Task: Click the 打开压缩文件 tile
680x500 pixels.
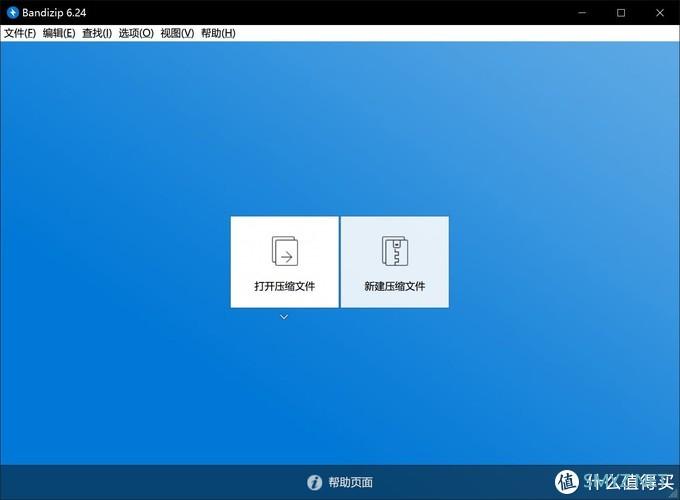Action: click(x=284, y=262)
